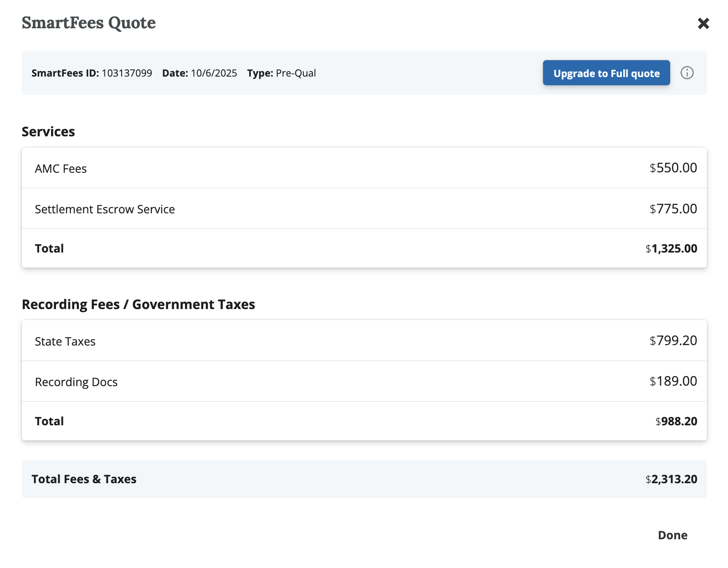Click the $799.20 State Taxes amount

(673, 341)
